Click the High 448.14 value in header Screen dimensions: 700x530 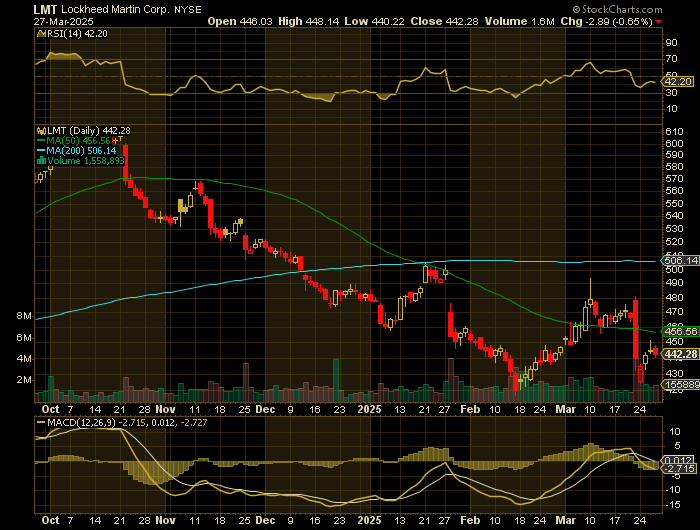[x=309, y=21]
